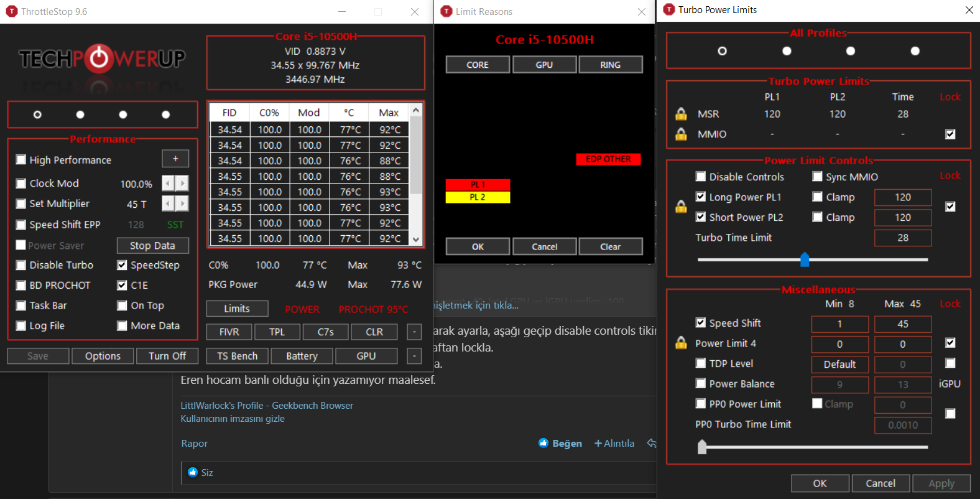The height and width of the screenshot is (499, 980).
Task: Open the TDP Level Default selector
Action: (840, 365)
